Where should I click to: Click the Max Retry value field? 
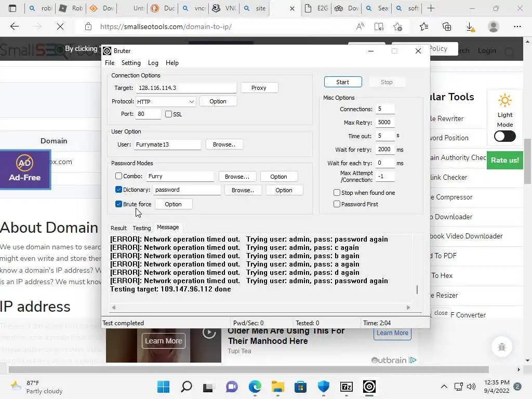coord(385,122)
